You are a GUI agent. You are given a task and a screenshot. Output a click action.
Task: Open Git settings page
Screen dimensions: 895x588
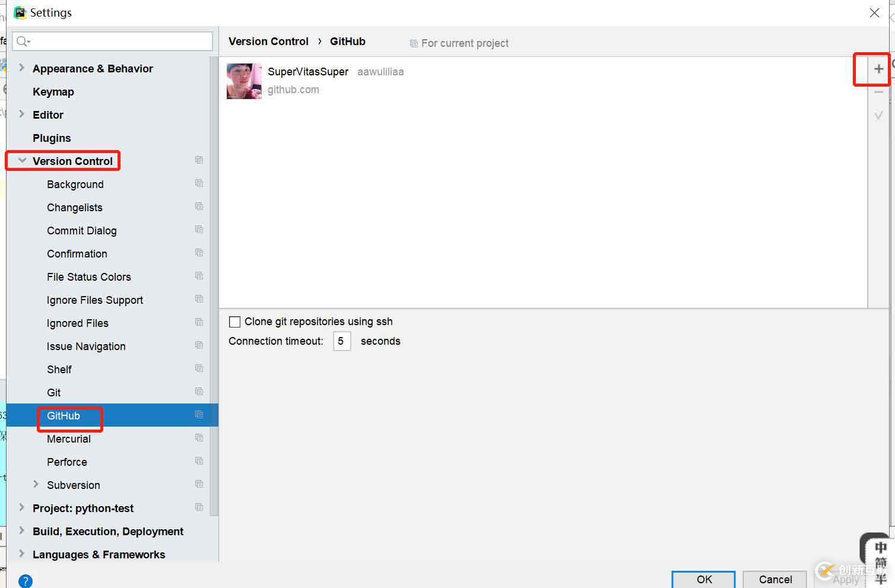[54, 393]
